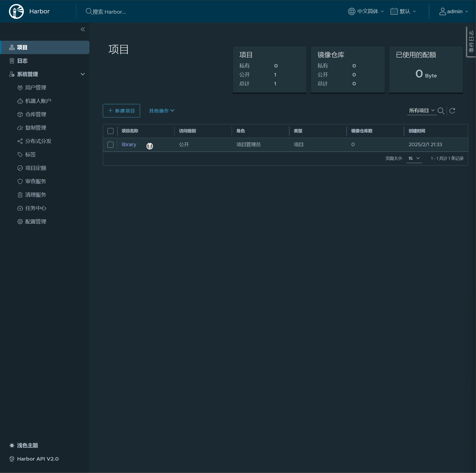Screen dimensions: 476x473
Task: Open Harbor API V2.0 link
Action: pyautogui.click(x=38, y=459)
